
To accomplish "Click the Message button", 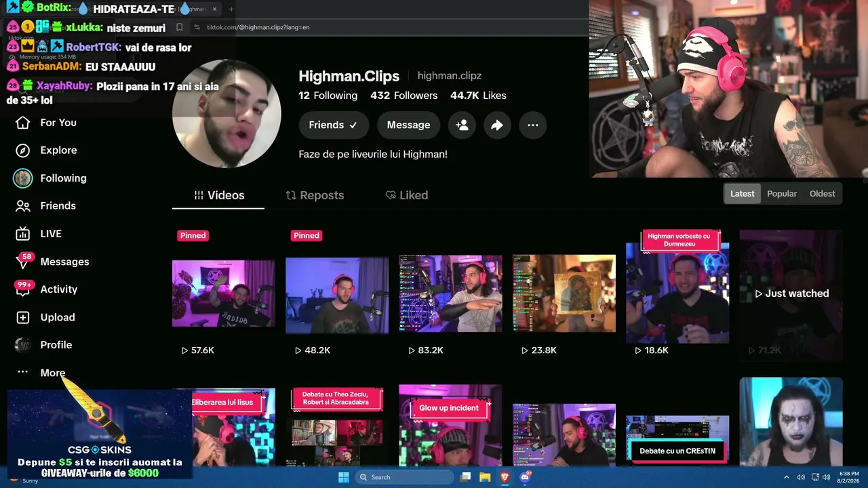I will coord(408,125).
